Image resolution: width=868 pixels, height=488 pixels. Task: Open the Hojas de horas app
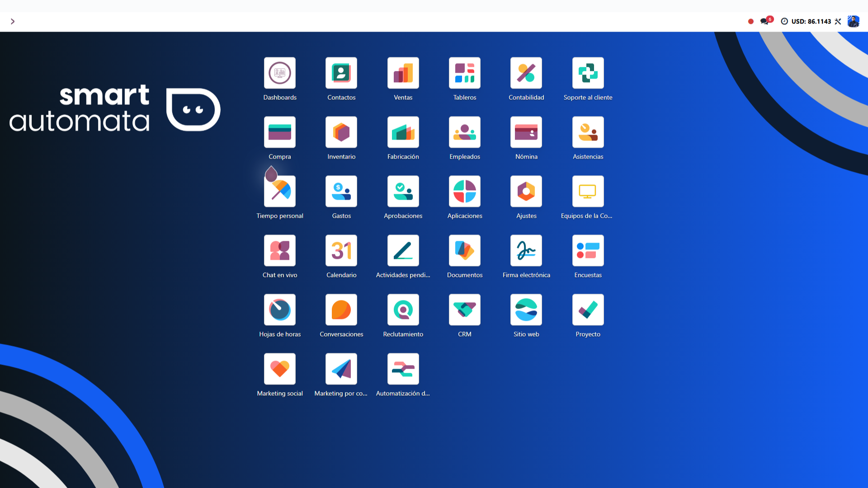tap(280, 310)
